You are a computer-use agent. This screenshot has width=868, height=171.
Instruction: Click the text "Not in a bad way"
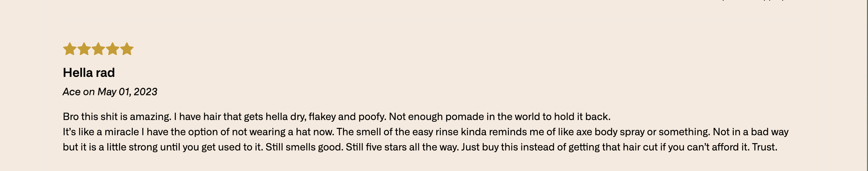click(x=751, y=132)
